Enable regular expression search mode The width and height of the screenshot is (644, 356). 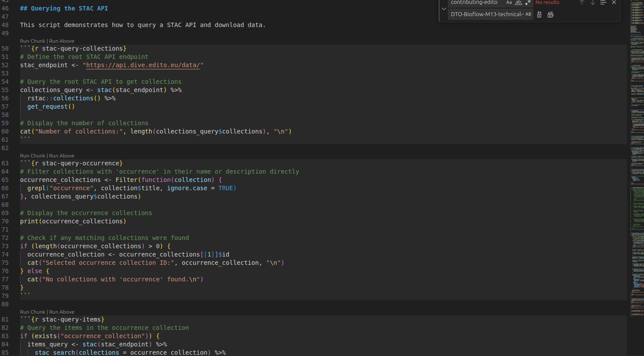(x=528, y=3)
